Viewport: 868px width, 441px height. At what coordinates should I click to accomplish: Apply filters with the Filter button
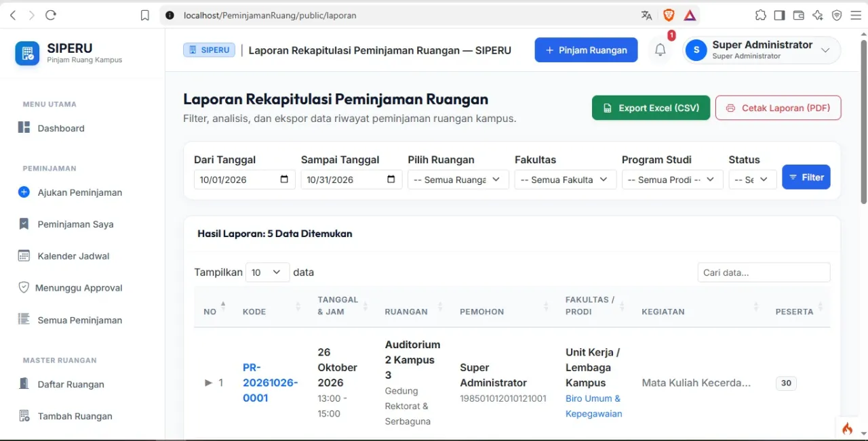(x=806, y=177)
